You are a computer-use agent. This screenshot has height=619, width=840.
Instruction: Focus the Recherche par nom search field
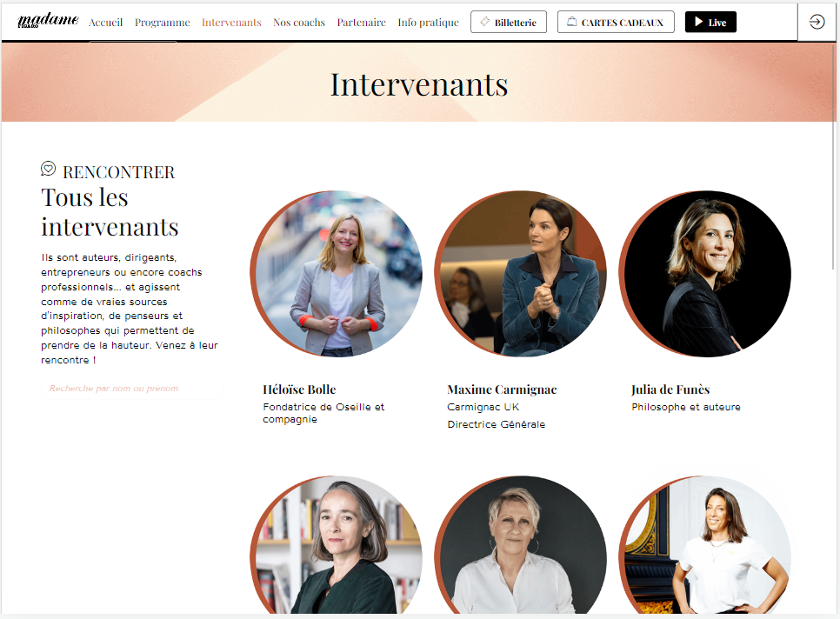pyautogui.click(x=132, y=389)
